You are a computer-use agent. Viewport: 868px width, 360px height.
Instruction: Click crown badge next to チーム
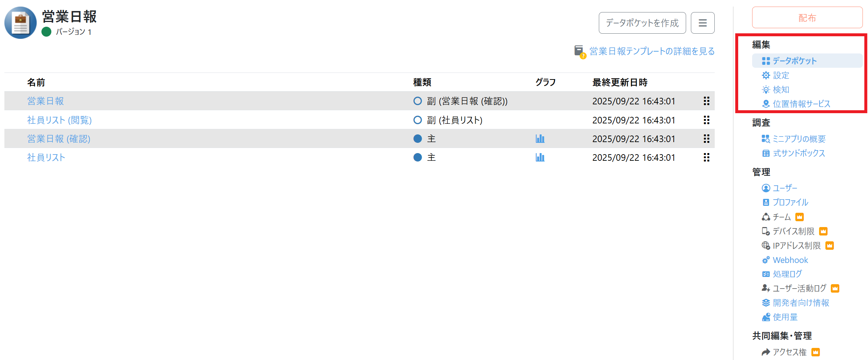point(799,217)
